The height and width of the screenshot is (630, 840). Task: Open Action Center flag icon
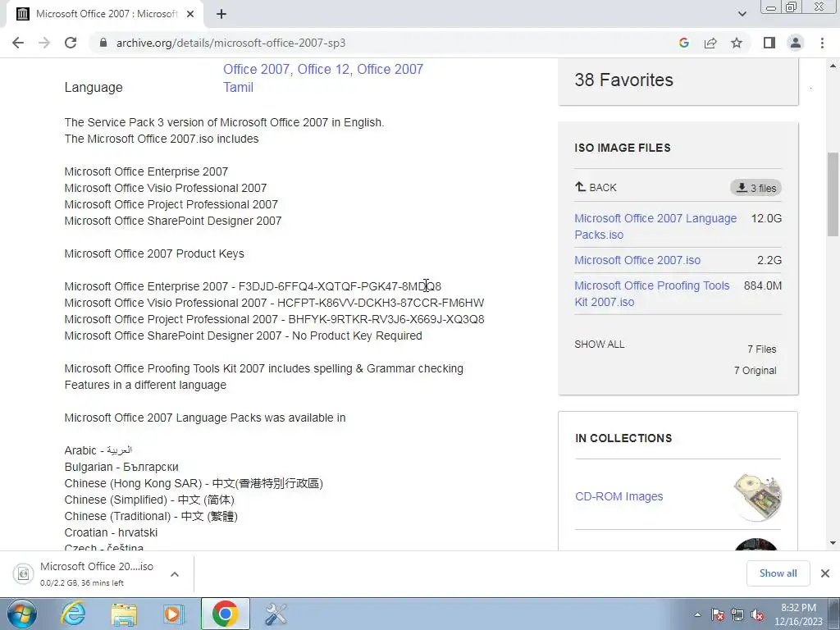pos(718,614)
